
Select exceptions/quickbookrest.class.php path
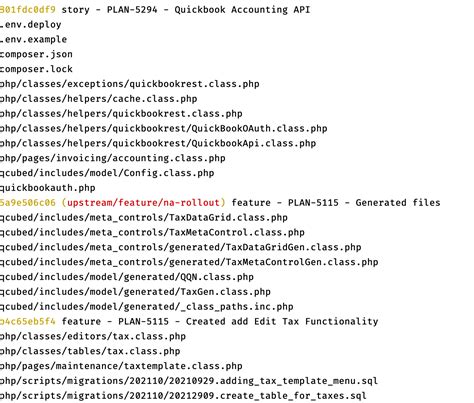(x=130, y=84)
